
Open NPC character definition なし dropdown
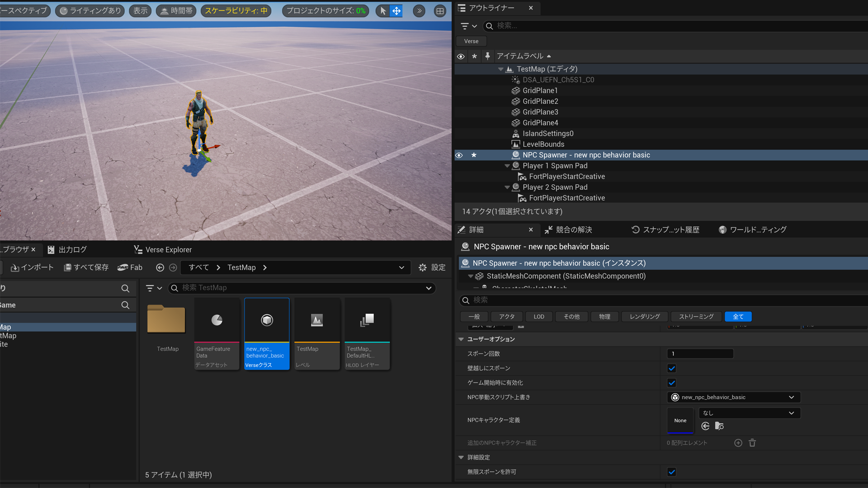coord(750,413)
